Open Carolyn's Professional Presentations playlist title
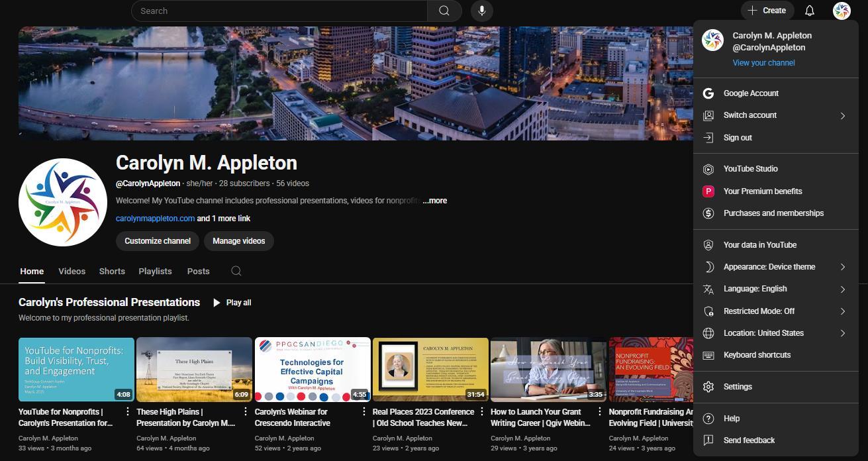868x461 pixels. pyautogui.click(x=109, y=302)
